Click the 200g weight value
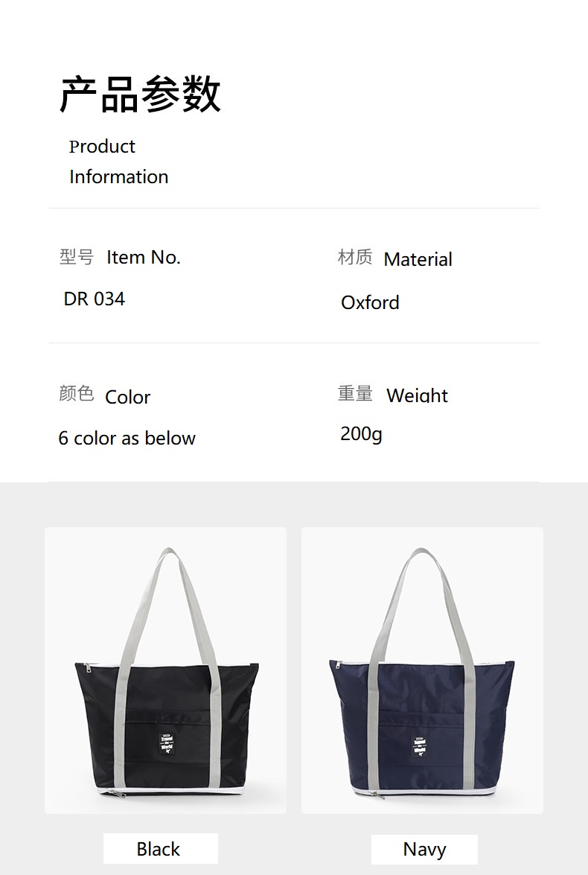 [x=362, y=433]
